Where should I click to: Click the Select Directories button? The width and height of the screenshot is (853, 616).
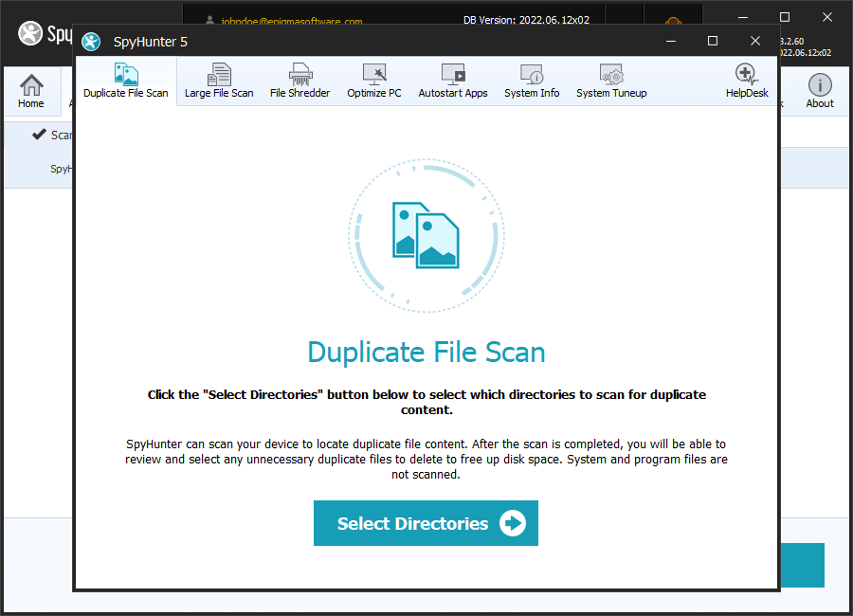[x=426, y=523]
